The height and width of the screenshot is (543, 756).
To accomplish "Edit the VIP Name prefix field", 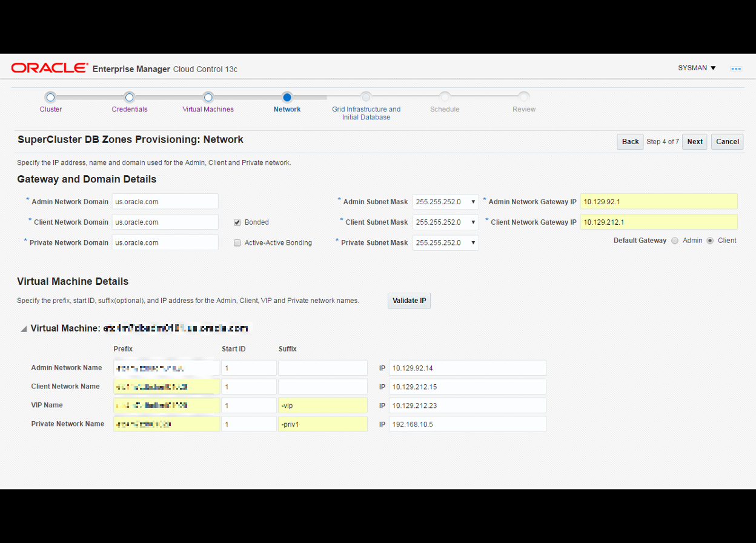I will [x=167, y=405].
